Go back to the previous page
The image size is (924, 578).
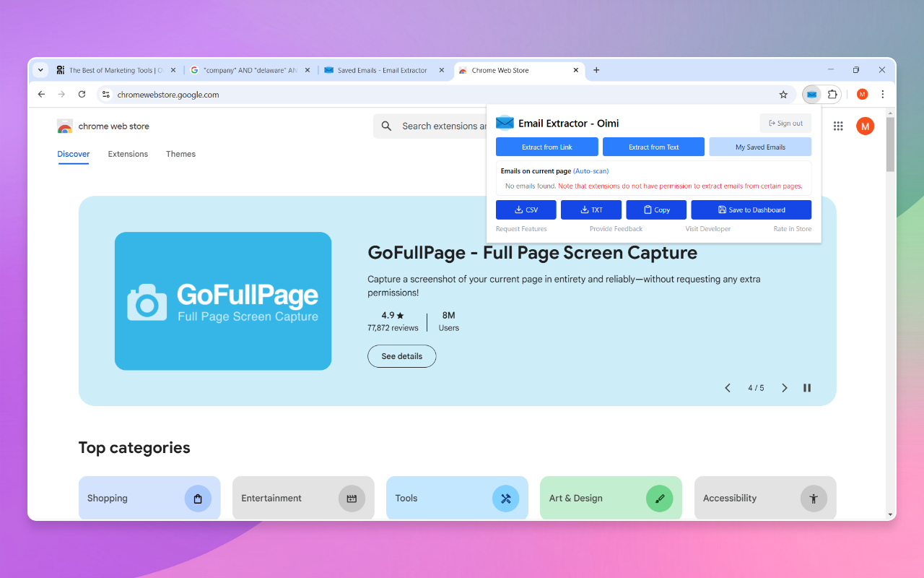[x=41, y=95]
